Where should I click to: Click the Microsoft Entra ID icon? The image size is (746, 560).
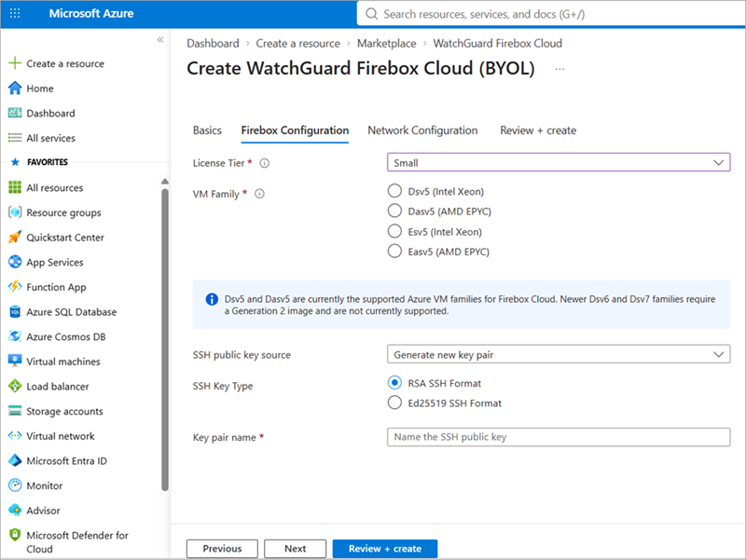click(x=15, y=460)
